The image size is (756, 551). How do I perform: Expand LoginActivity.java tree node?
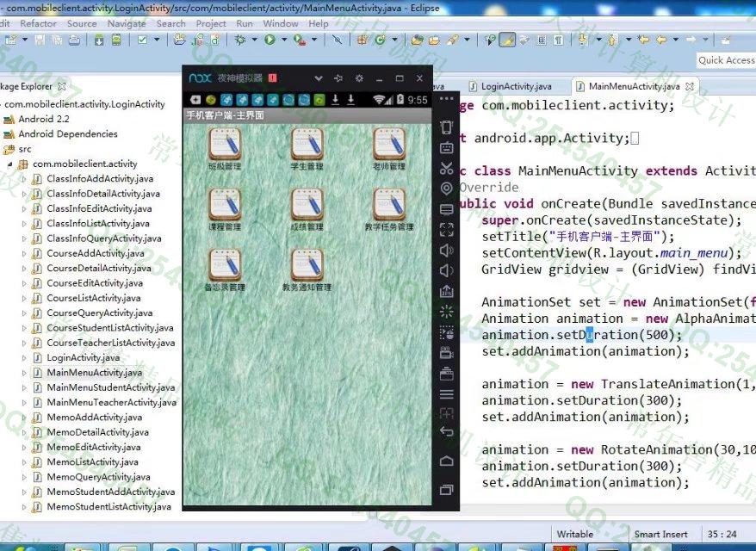pos(24,357)
